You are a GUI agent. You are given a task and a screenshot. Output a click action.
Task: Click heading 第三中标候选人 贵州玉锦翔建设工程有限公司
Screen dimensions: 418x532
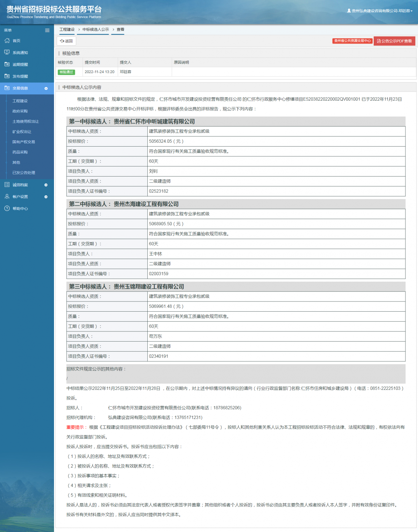[x=126, y=287]
